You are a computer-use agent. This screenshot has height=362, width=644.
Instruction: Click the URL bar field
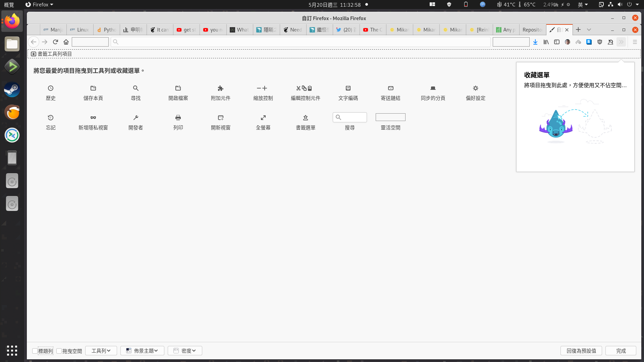[301, 42]
